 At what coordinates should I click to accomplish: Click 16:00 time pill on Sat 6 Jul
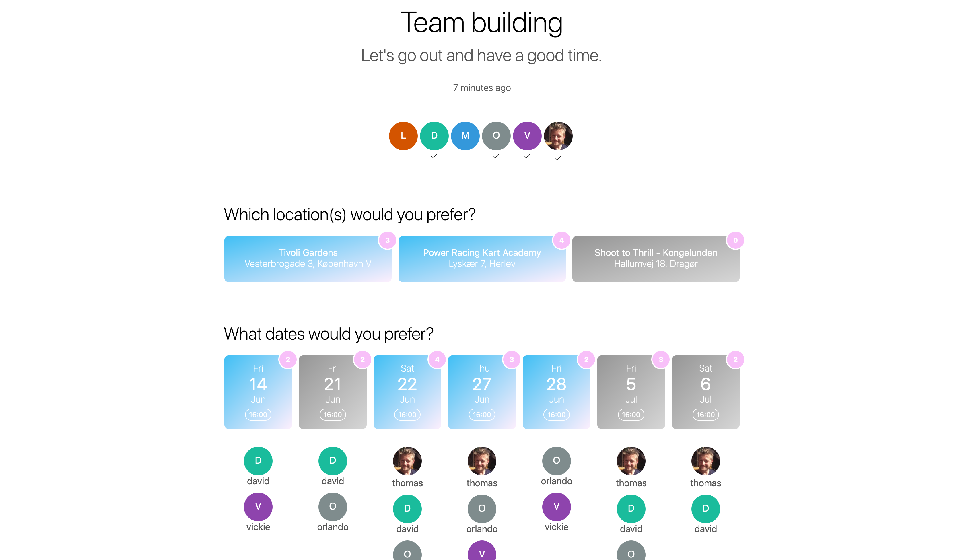705,415
